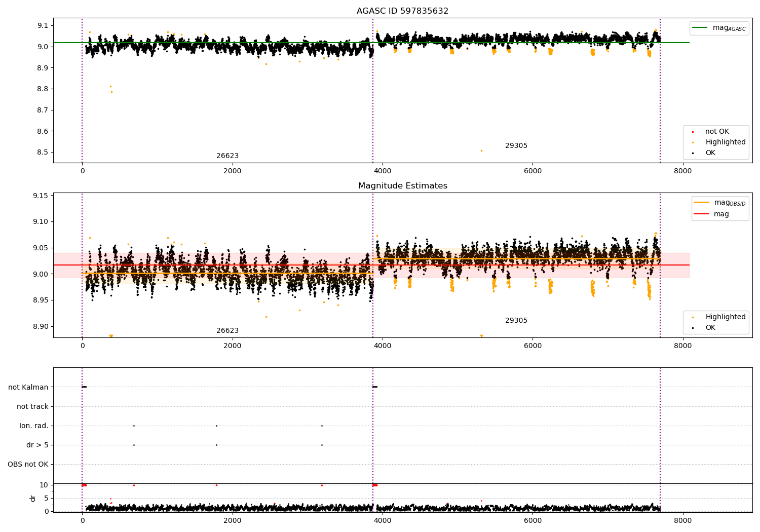Click obsid label 26623 in top plot
The height and width of the screenshot is (532, 760).
(227, 156)
